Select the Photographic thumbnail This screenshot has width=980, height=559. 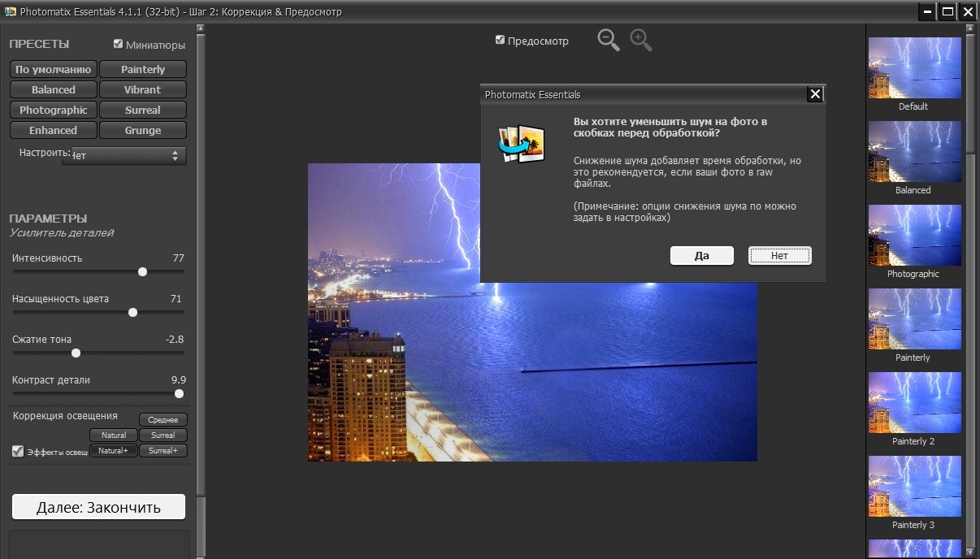tap(914, 236)
